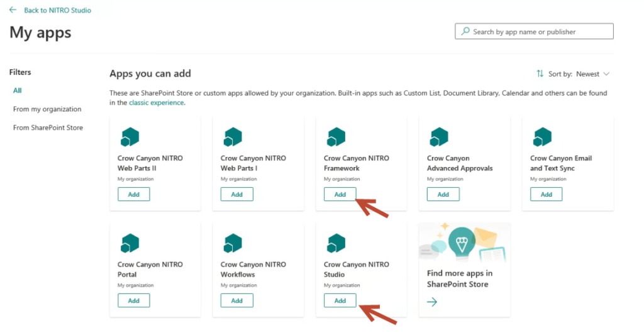Go Back to NITRO Studio
Image resolution: width=644 pixels, height=333 pixels.
pos(57,10)
